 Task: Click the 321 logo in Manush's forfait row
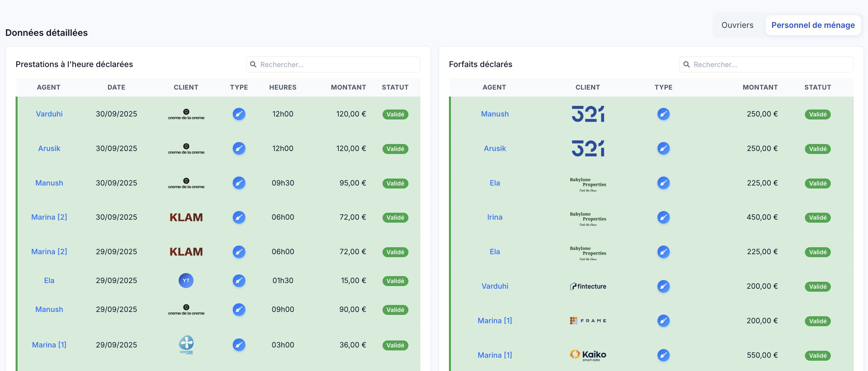pos(588,114)
